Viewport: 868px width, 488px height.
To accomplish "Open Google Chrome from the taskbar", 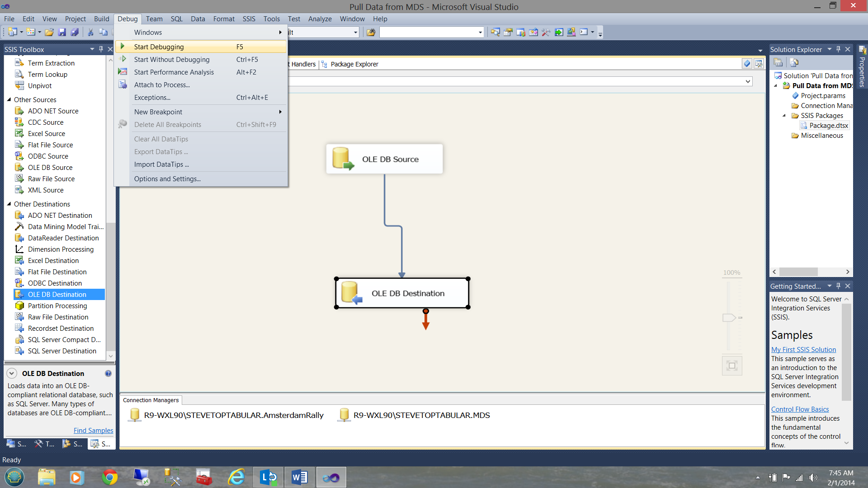I will tap(109, 477).
